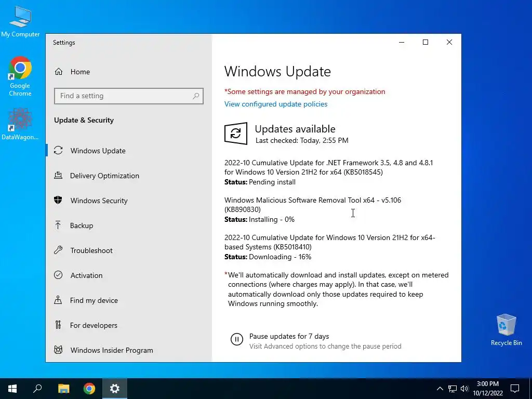Viewport: 532px width, 399px height.
Task: Open My Computer desktop icon
Action: 20,21
